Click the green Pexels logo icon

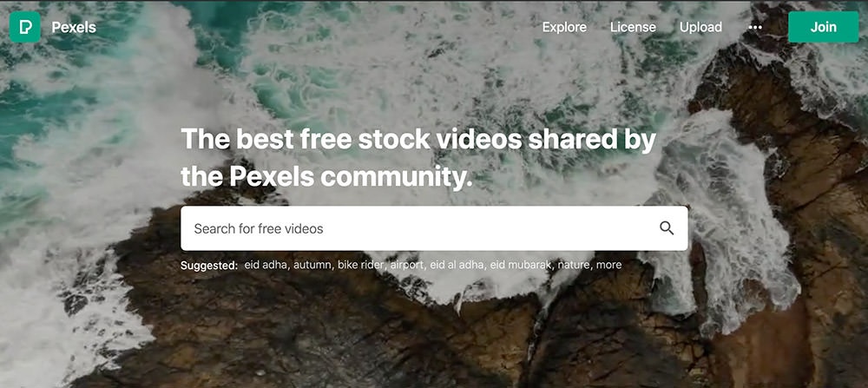pos(25,27)
